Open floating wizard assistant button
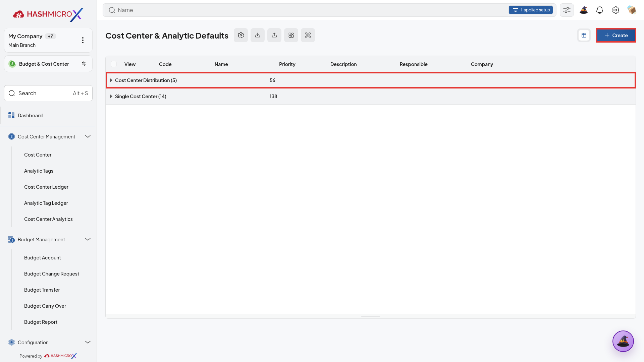This screenshot has width=644, height=362. 623,341
